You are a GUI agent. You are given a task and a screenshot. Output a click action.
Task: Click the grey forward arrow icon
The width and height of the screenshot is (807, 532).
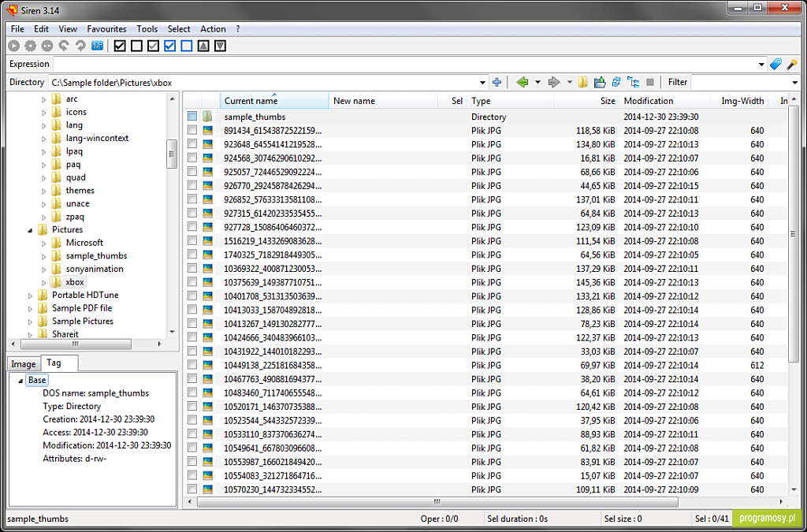554,82
